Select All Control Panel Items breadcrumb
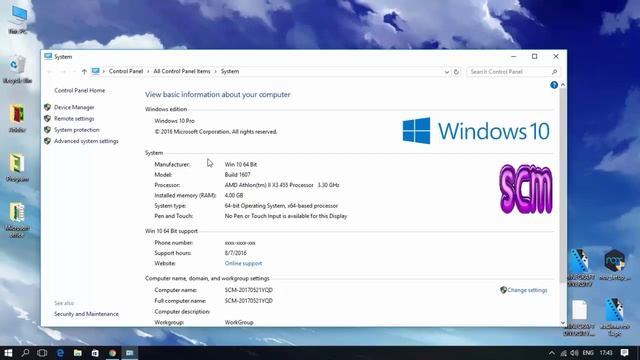 click(182, 71)
